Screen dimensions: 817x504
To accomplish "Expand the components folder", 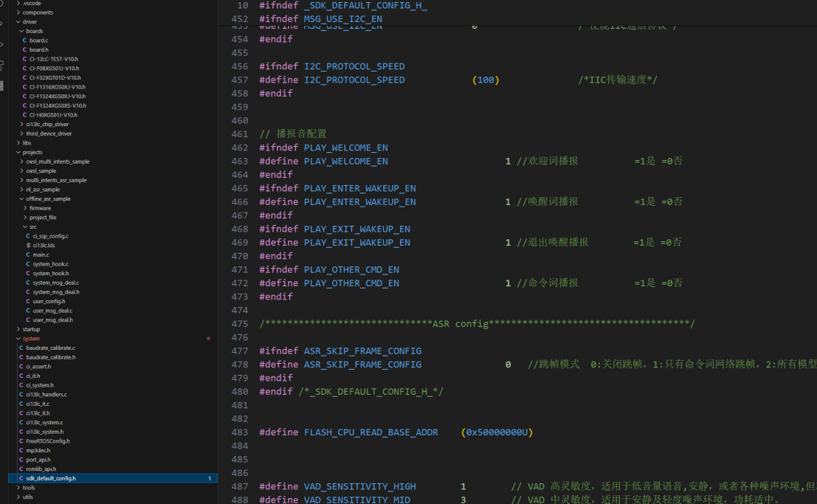I will [x=18, y=13].
